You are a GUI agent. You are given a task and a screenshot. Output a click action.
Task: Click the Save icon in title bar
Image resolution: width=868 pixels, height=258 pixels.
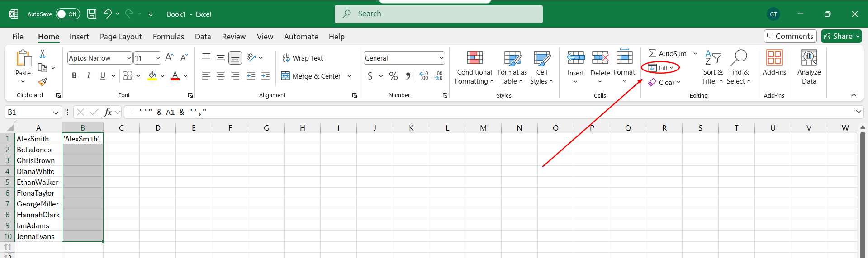tap(92, 14)
